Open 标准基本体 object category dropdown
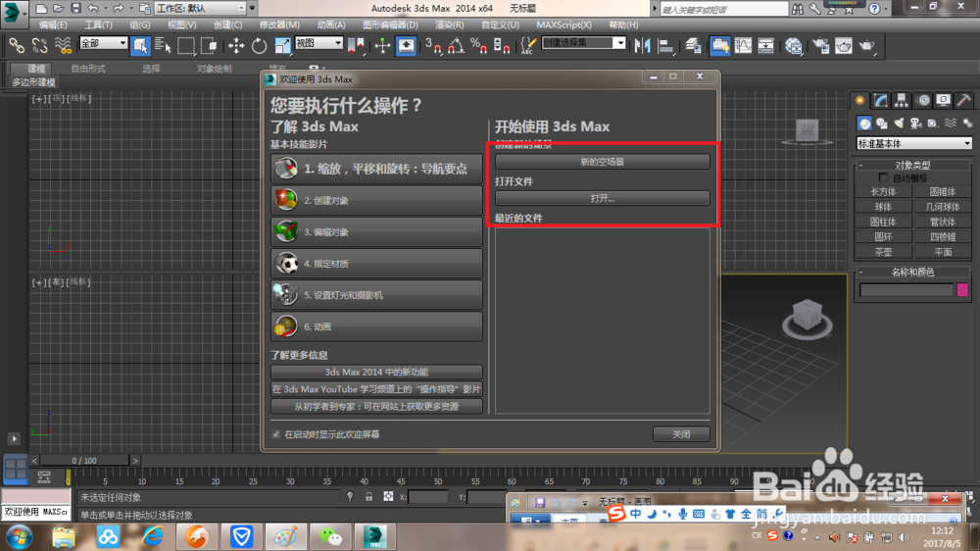This screenshot has height=551, width=980. [913, 143]
